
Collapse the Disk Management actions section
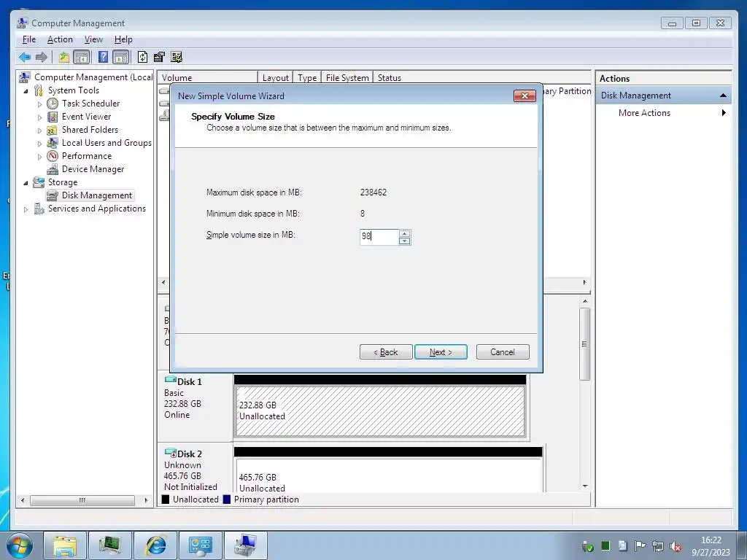pos(723,96)
